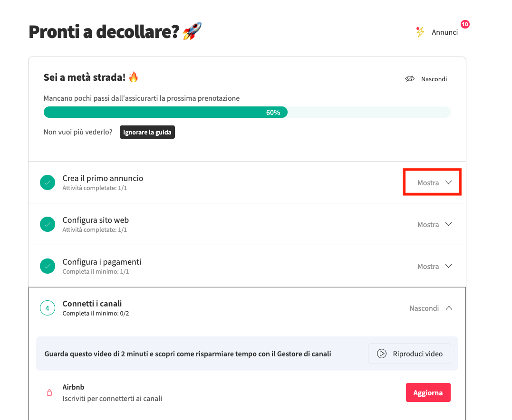Click the red lock icon beside Airbnb
This screenshot has width=512, height=420.
pos(49,393)
